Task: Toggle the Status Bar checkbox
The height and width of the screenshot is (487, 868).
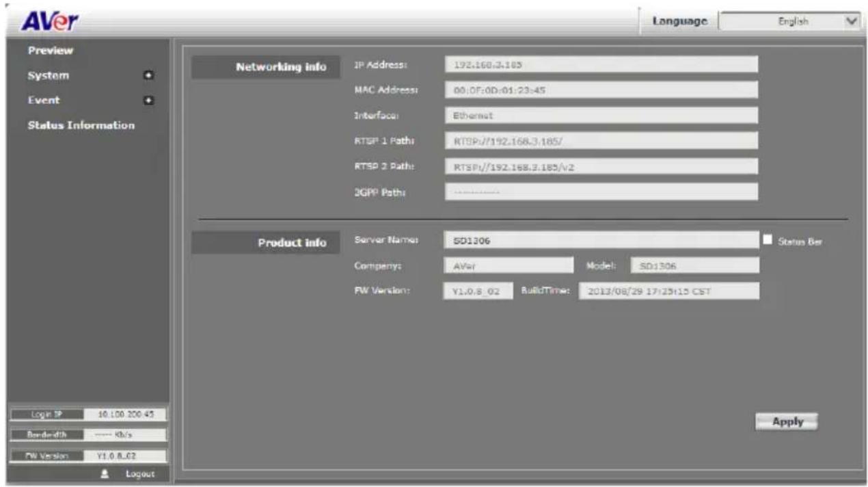Action: click(768, 240)
